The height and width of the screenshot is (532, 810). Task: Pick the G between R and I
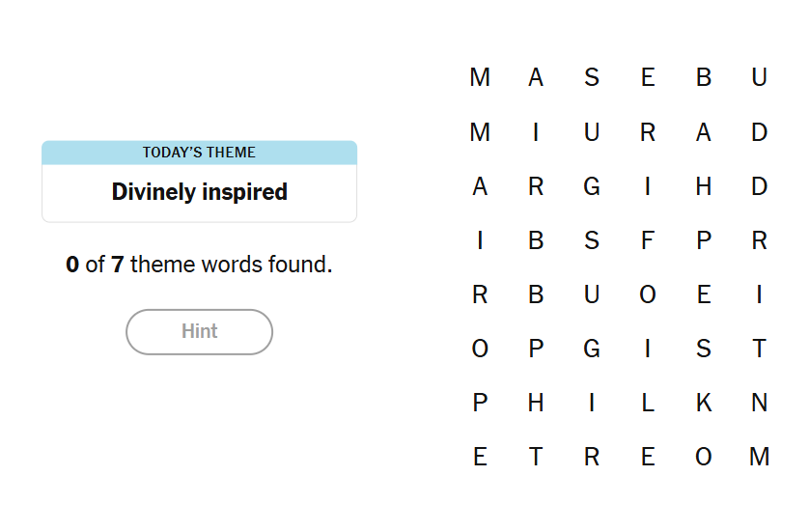(x=592, y=187)
